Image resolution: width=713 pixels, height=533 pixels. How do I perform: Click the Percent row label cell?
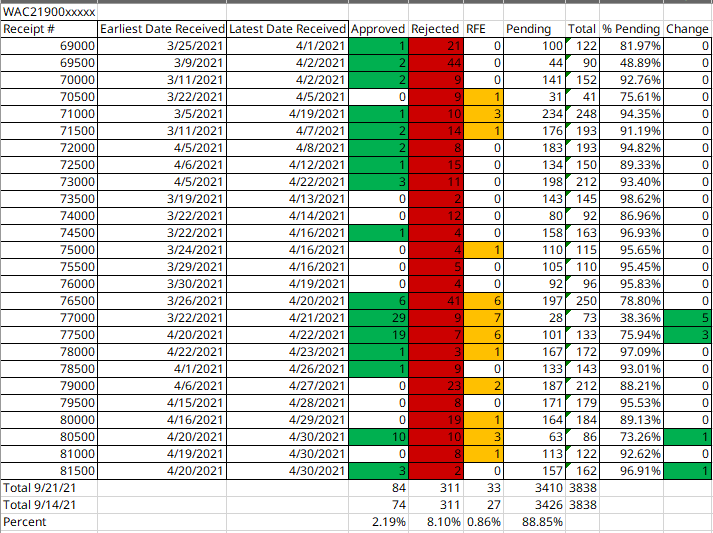(49, 522)
